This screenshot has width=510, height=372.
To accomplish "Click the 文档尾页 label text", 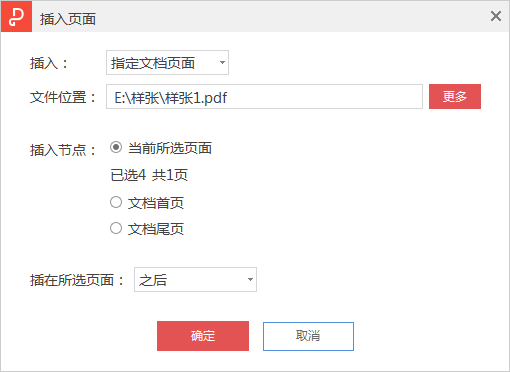I will coord(156,229).
